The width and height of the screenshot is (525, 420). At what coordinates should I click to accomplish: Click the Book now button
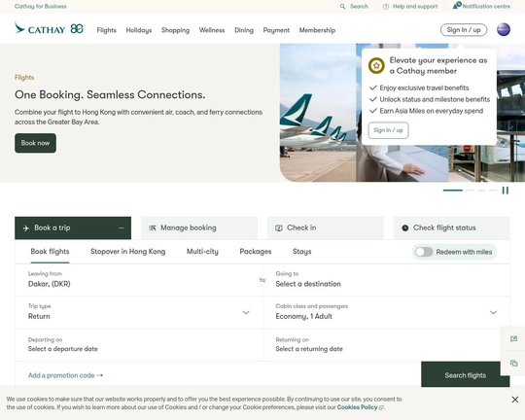click(x=35, y=143)
